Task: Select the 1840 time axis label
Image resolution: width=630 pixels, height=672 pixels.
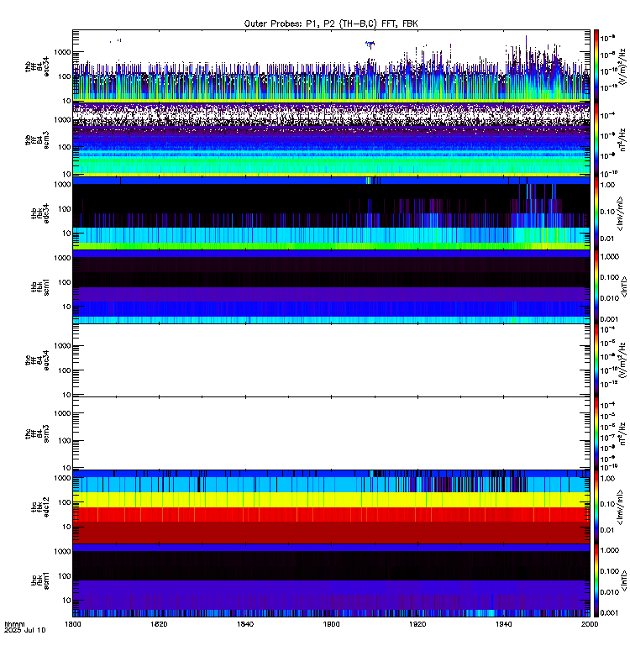Action: tap(245, 624)
